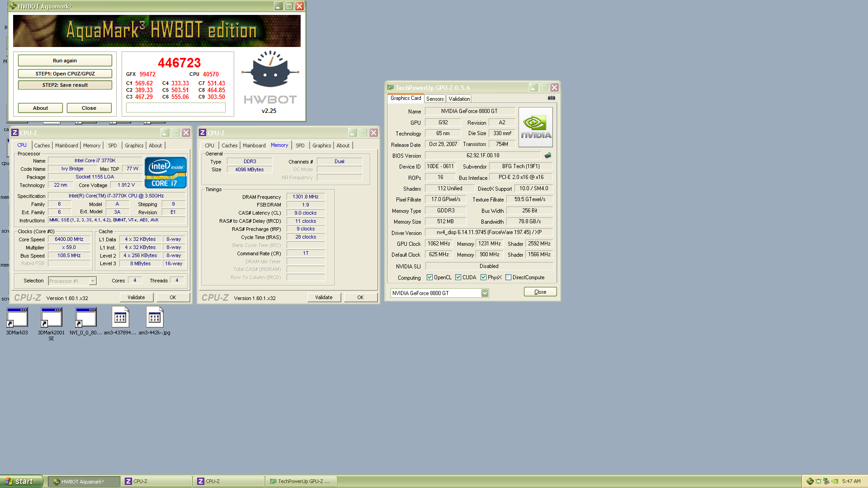Toggle the OpenCL checkbox in GPU-Z

[430, 277]
